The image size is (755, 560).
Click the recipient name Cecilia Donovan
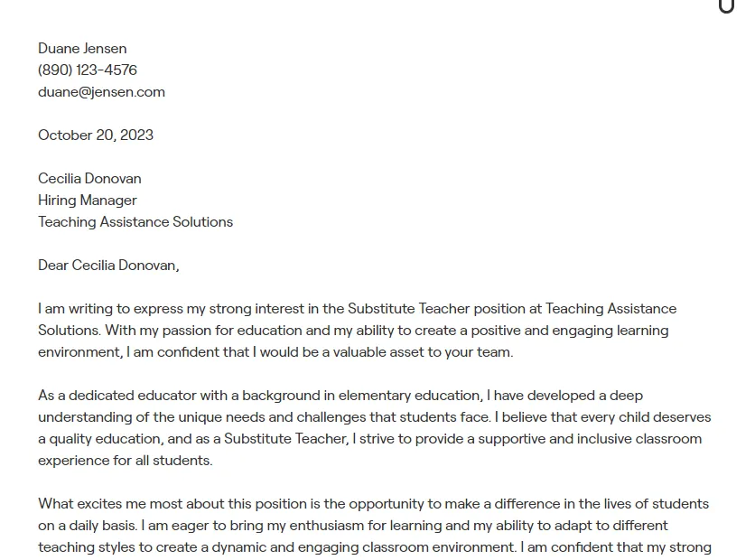tap(89, 179)
